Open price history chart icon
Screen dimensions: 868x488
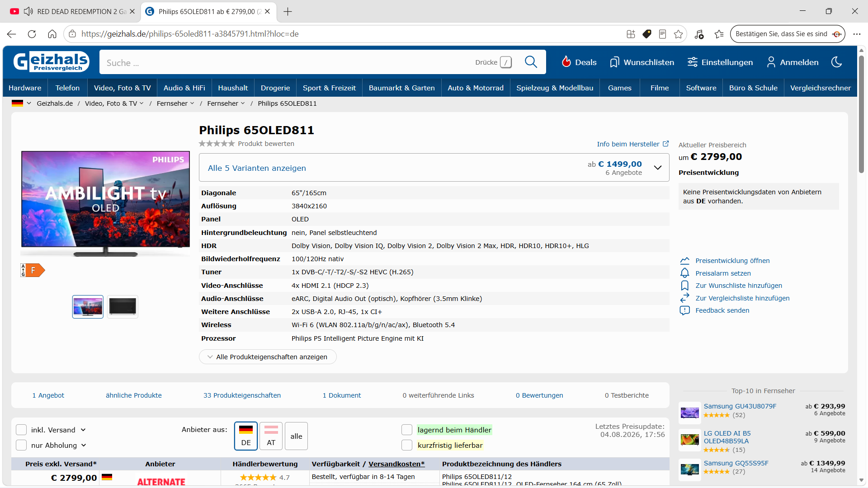pyautogui.click(x=684, y=261)
